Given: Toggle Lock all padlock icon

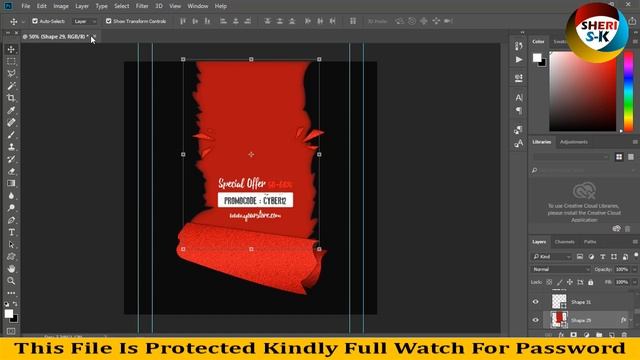Looking at the screenshot, I should [590, 282].
